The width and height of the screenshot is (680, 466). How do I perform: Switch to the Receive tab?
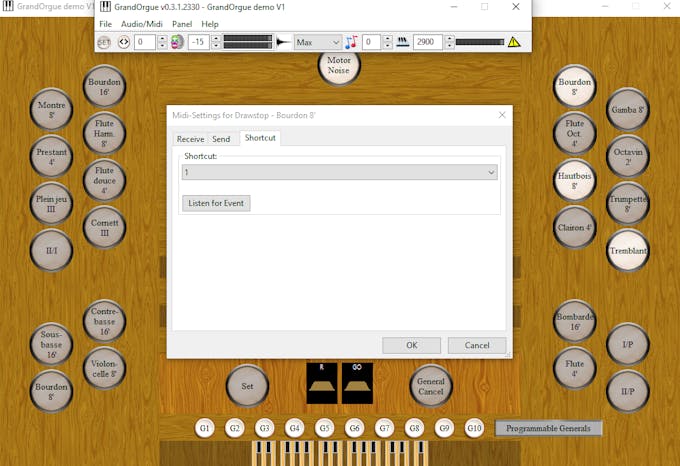[190, 139]
